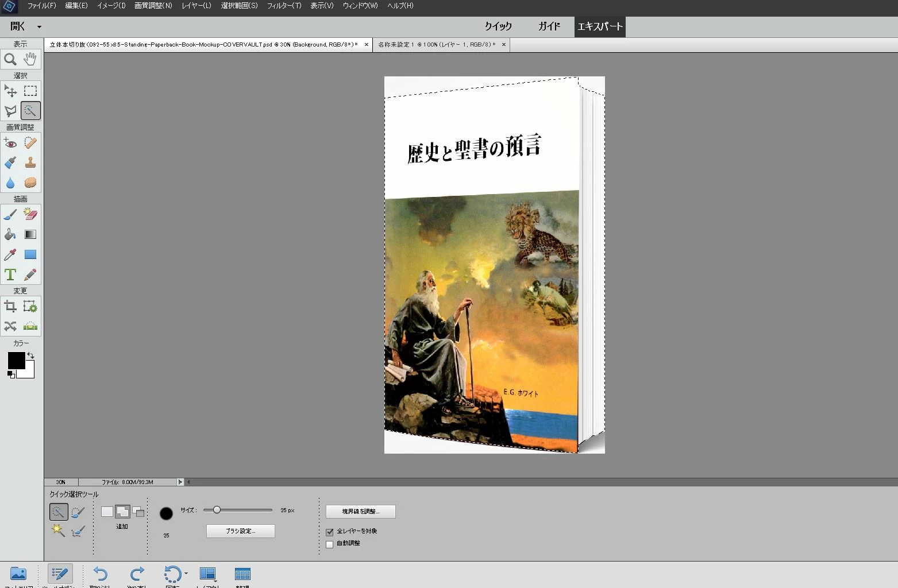Choose new selection mode button
Screen dimensions: 898x588
click(x=107, y=512)
